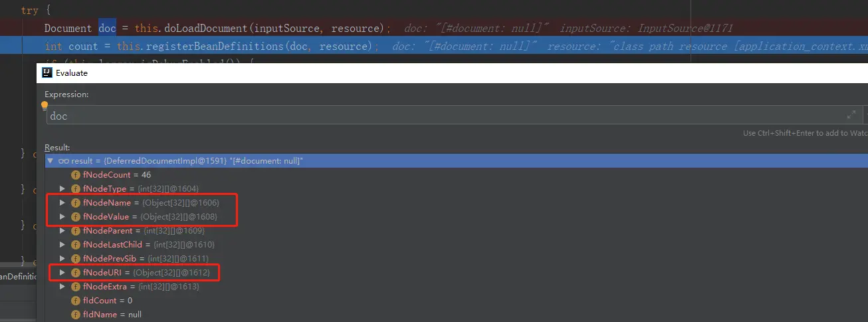Click the value {Object[32][]@1606}
The height and width of the screenshot is (322, 868).
[x=181, y=203]
